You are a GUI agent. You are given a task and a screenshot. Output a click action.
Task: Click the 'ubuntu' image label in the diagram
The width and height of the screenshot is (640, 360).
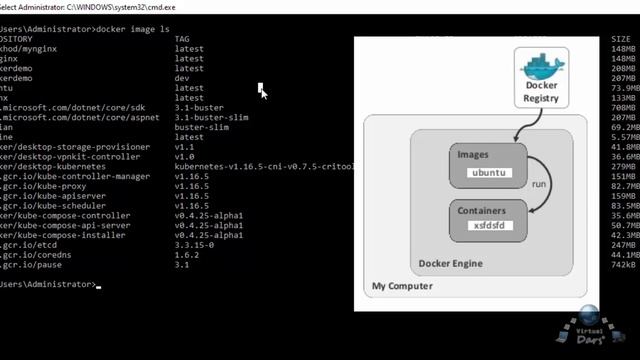point(489,173)
